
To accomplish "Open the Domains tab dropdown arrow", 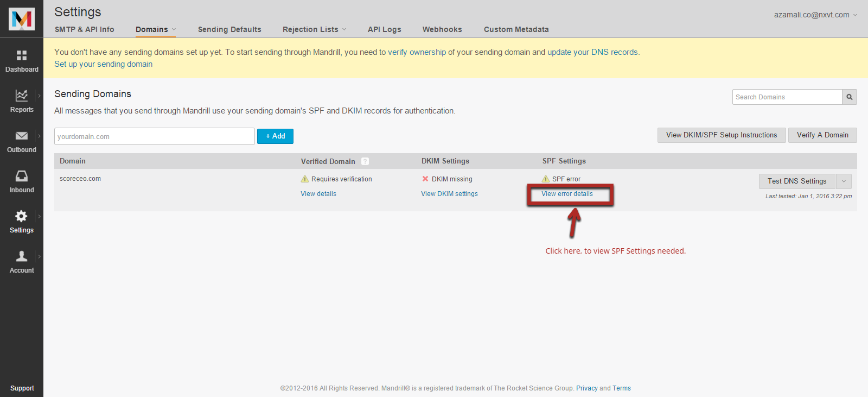I will click(x=174, y=29).
